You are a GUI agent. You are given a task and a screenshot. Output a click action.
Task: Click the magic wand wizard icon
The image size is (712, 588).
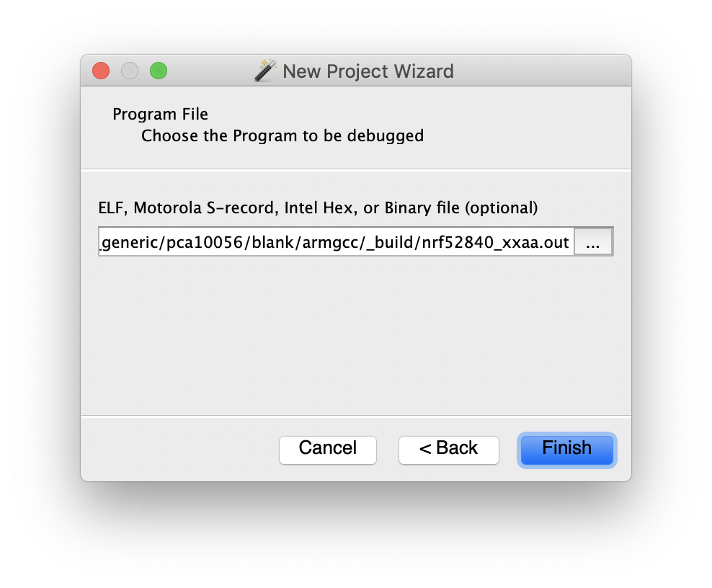pyautogui.click(x=265, y=71)
